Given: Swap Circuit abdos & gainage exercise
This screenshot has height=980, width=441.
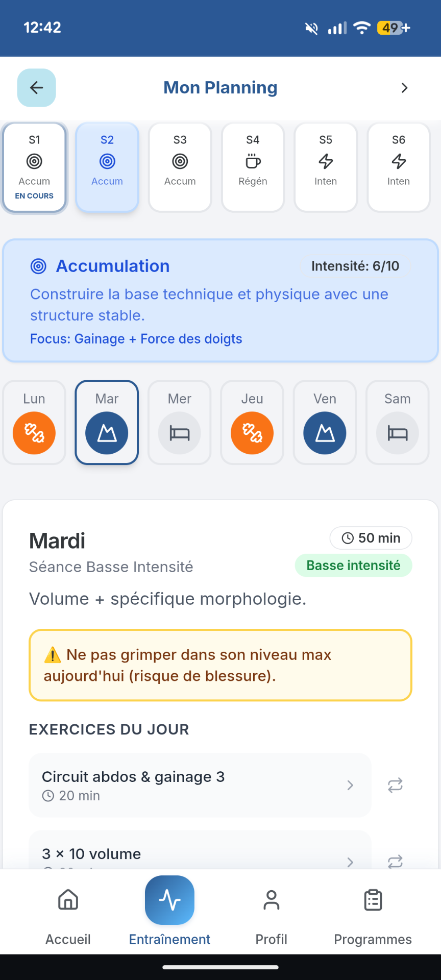Looking at the screenshot, I should pyautogui.click(x=395, y=785).
